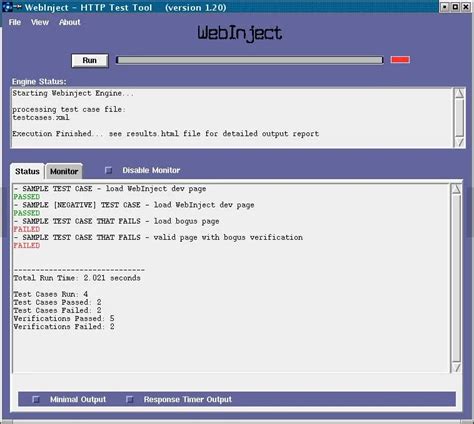The image size is (474, 424).
Task: Minimize the WebInject window
Action: point(445,7)
